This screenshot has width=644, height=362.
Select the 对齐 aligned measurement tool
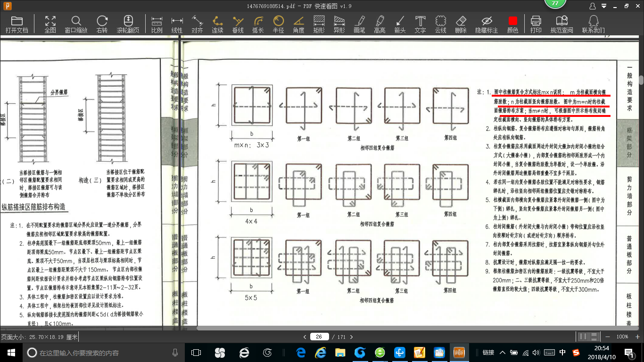click(197, 24)
